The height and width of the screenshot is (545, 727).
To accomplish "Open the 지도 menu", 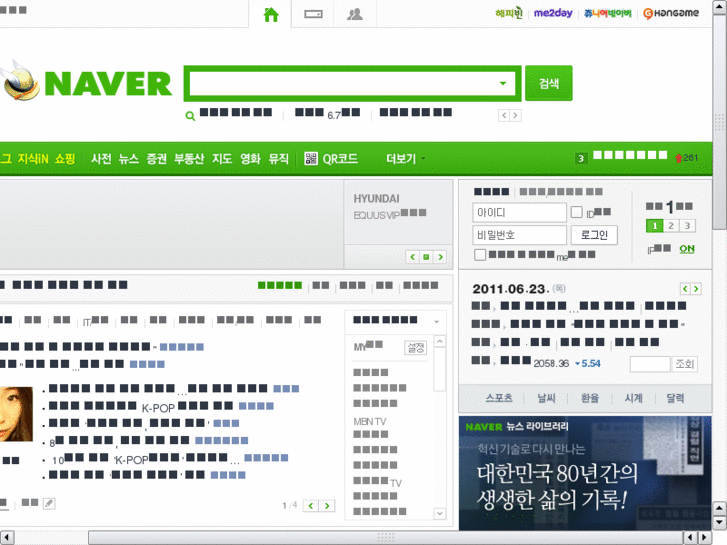I will click(x=222, y=159).
